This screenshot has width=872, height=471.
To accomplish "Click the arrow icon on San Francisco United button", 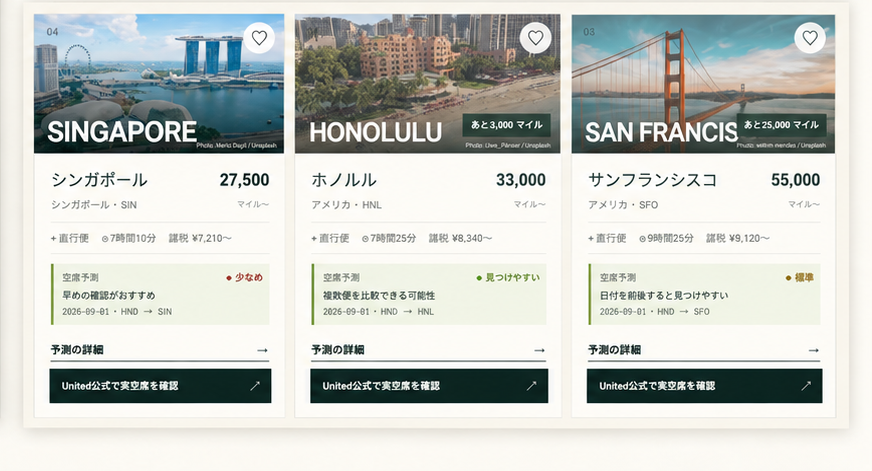I will [806, 386].
